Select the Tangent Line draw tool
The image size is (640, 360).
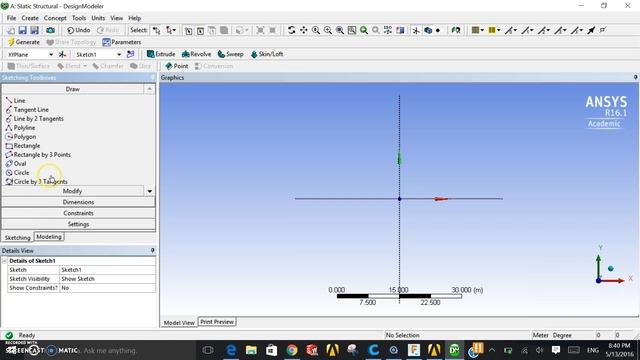pos(27,110)
